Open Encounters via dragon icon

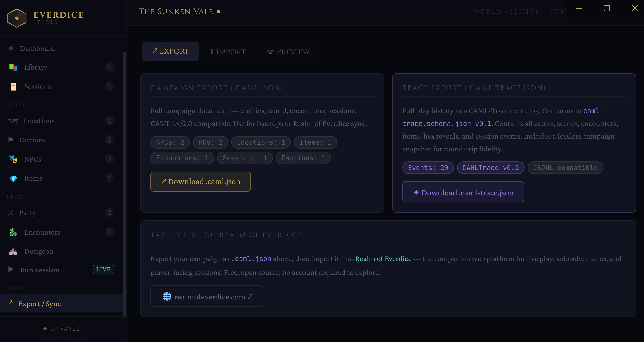pyautogui.click(x=13, y=232)
